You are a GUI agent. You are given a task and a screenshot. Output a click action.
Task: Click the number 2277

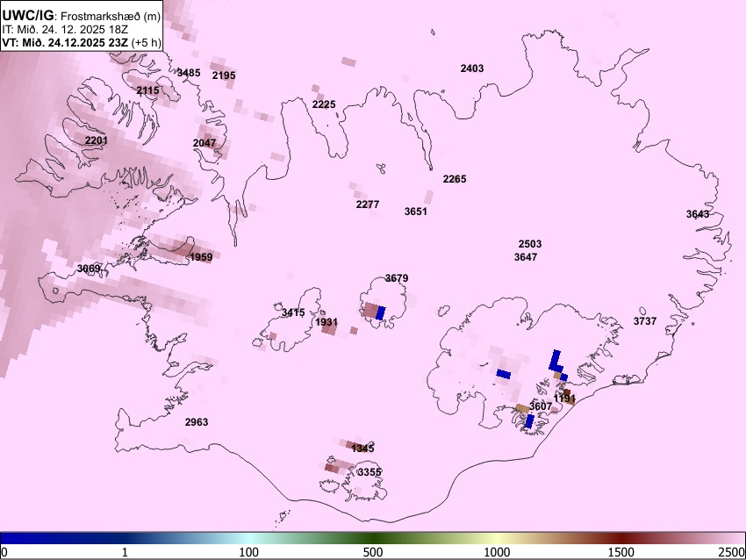click(x=368, y=205)
